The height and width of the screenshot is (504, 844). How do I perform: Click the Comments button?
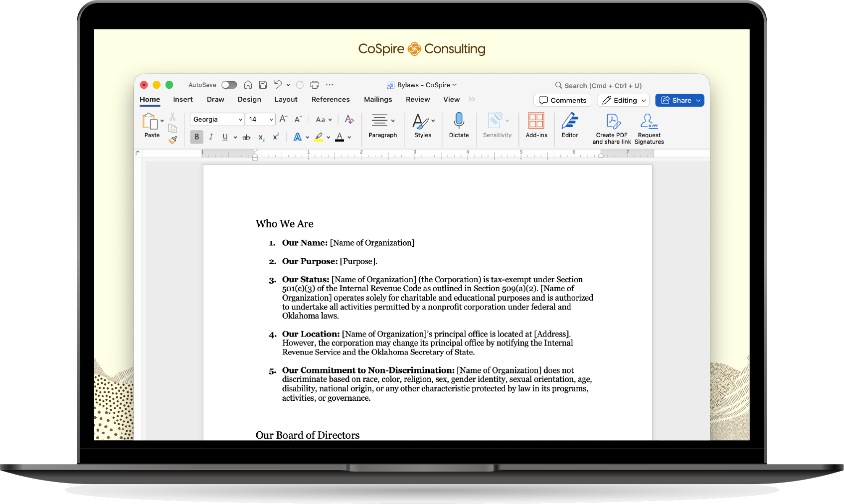(562, 100)
